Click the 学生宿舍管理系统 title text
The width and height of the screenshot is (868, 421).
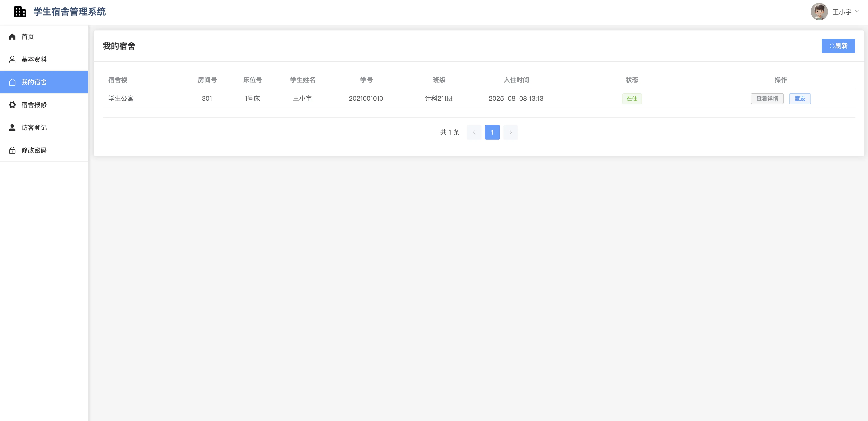coord(69,12)
